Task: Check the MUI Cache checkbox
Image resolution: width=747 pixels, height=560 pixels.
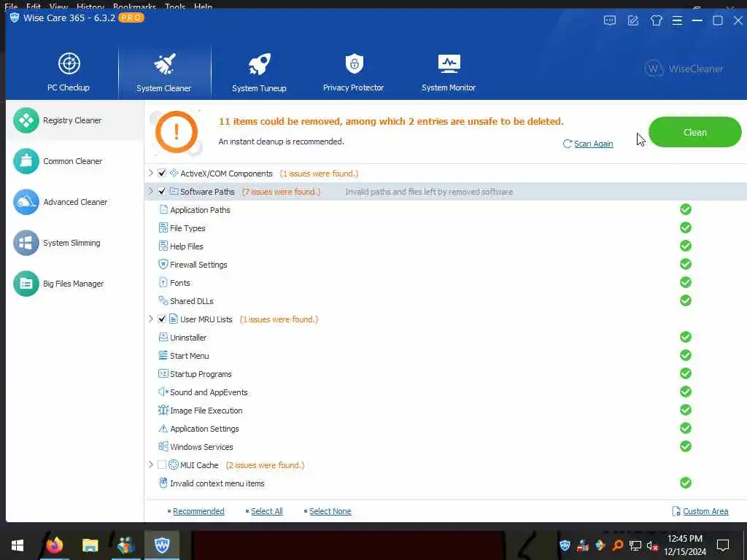Action: (162, 464)
